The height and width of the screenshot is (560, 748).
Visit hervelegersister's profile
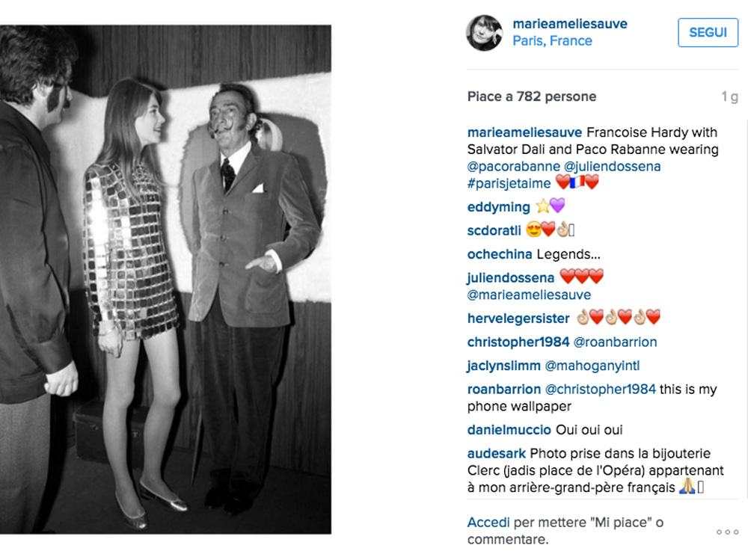tap(518, 319)
